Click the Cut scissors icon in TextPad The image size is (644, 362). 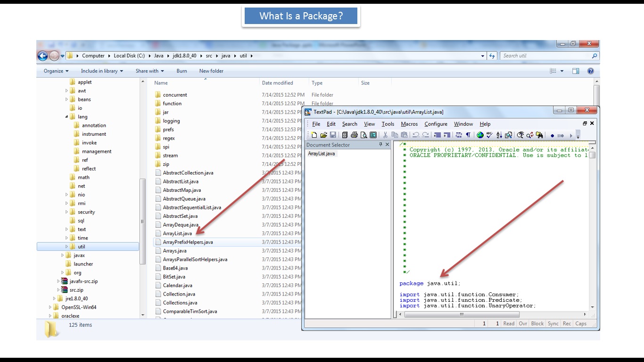(386, 135)
